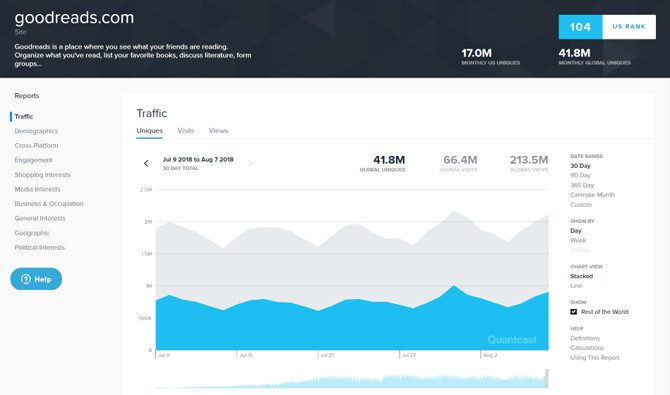Open the General Interests report
The width and height of the screenshot is (670, 395).
(40, 218)
